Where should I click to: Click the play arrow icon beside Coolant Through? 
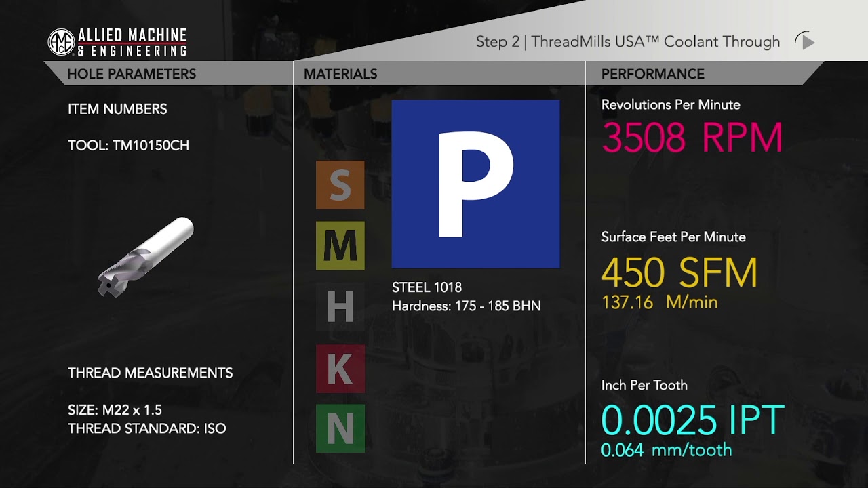(x=804, y=41)
